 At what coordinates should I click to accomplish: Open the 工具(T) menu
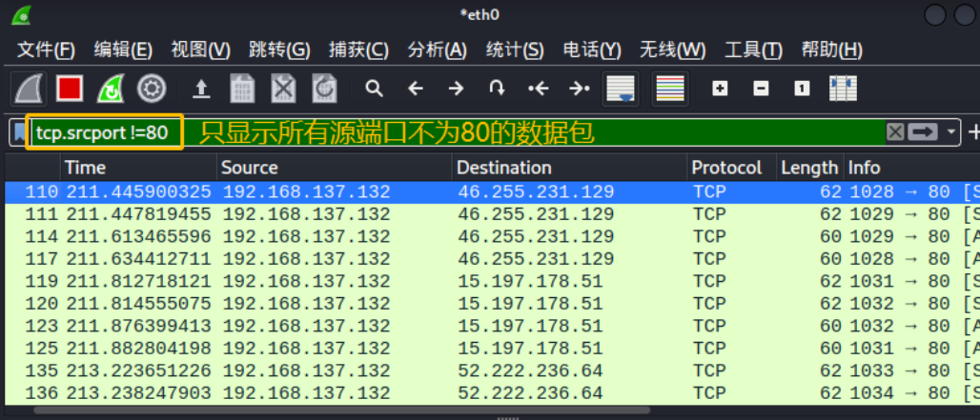point(753,50)
